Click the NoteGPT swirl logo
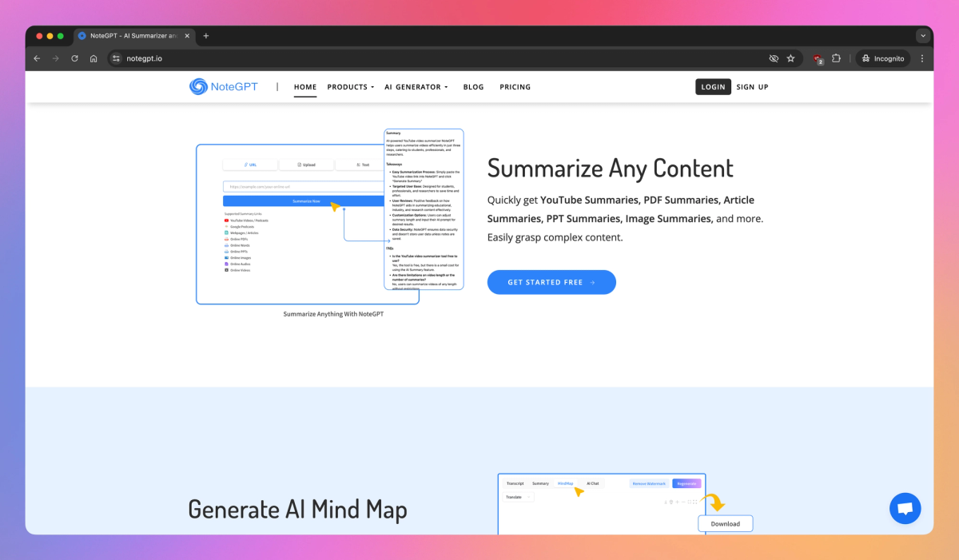 pos(198,86)
